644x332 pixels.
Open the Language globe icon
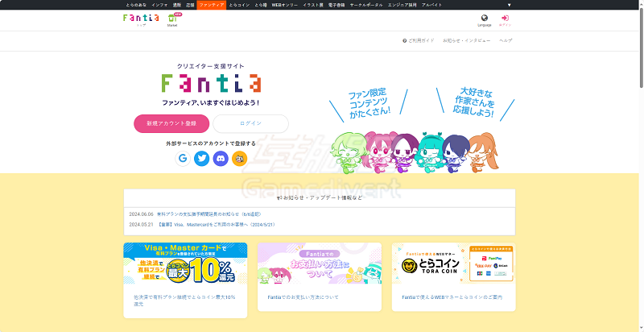[x=484, y=19]
